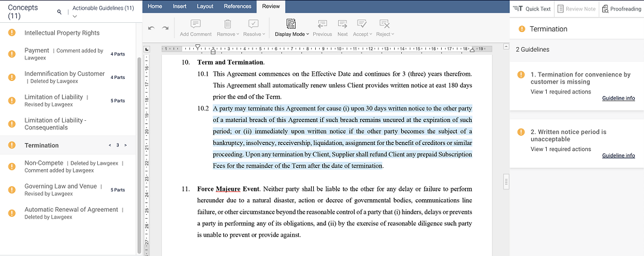Click the first-line indent marker on ruler

198,47
